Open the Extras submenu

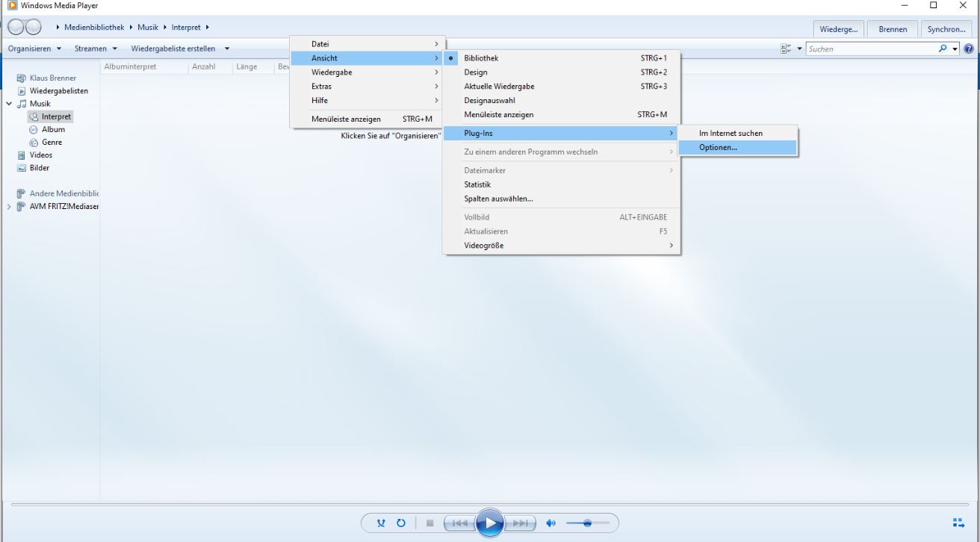click(367, 87)
